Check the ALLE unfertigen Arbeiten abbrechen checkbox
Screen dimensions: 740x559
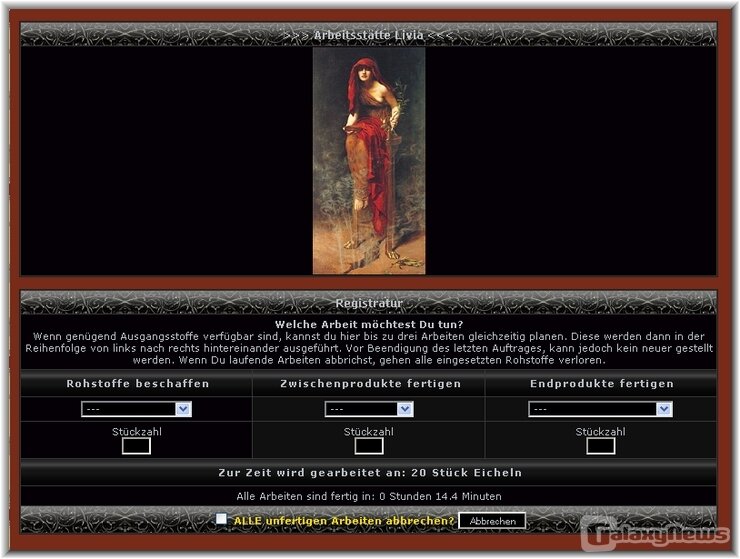tap(221, 519)
